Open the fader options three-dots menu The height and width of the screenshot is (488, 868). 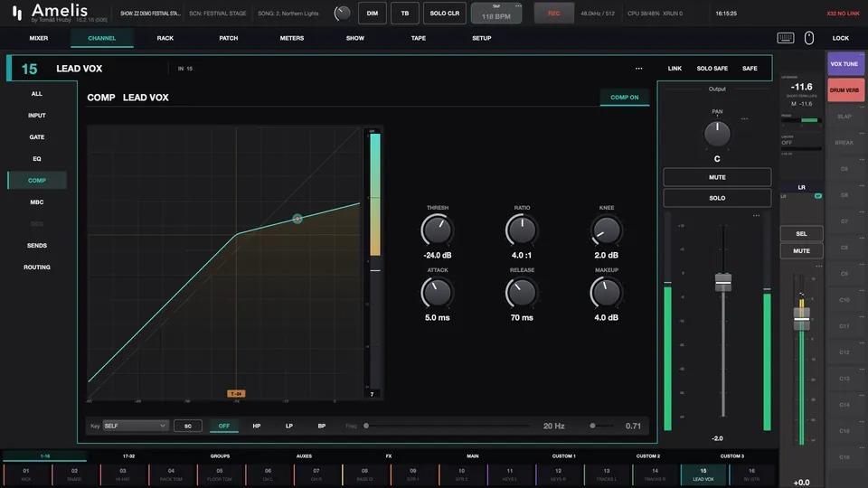click(x=756, y=216)
